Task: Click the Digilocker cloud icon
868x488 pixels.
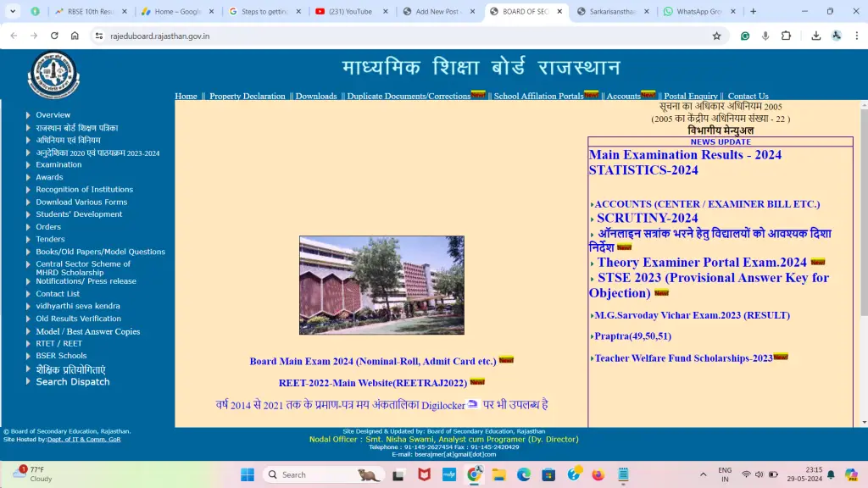Action: pos(473,404)
